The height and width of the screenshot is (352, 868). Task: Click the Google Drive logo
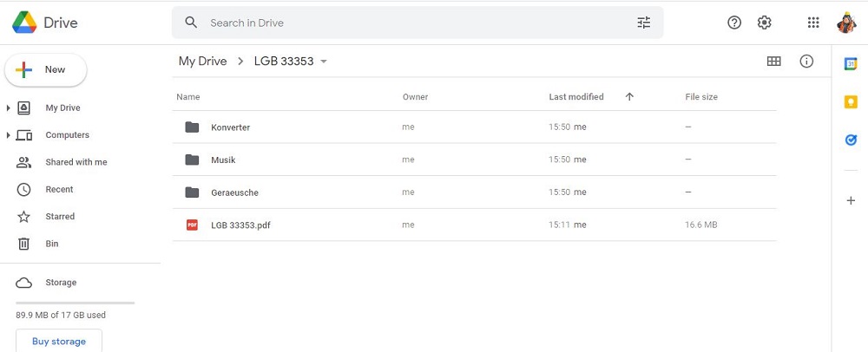[24, 23]
